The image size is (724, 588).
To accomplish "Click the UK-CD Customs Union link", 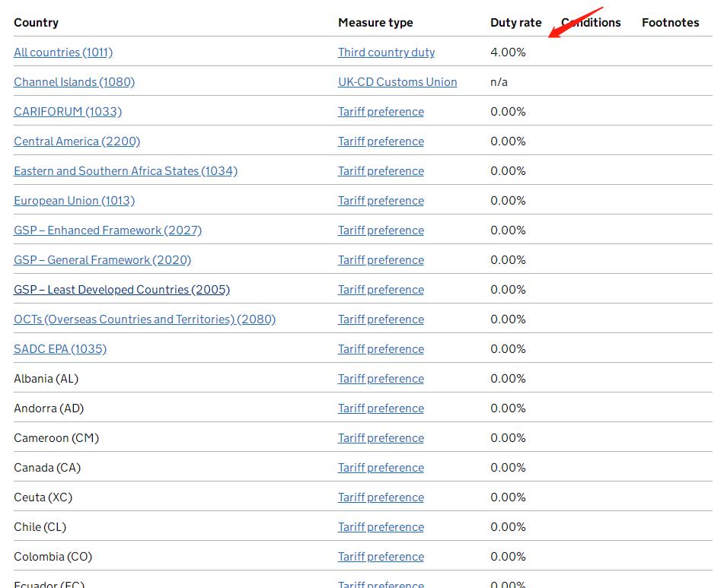I will [x=397, y=81].
